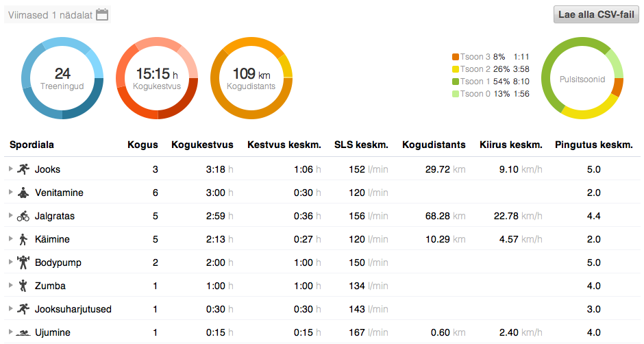This screenshot has width=644, height=344.
Task: Click the Tsoon 3 orange legend swatch
Action: click(x=455, y=57)
